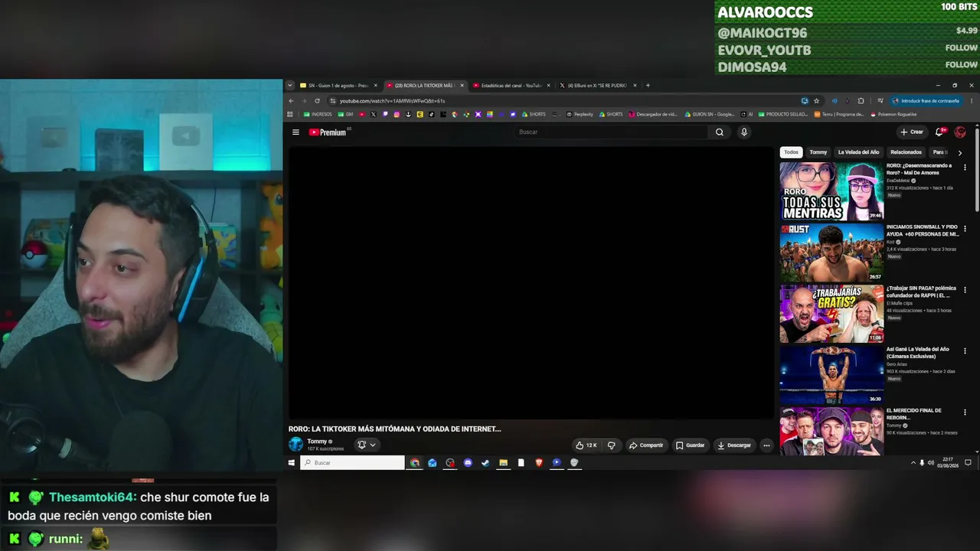Open the ¿TRABAJARÍAS GRATIS? thumbnail
Screen dimensions: 980x551
[831, 314]
